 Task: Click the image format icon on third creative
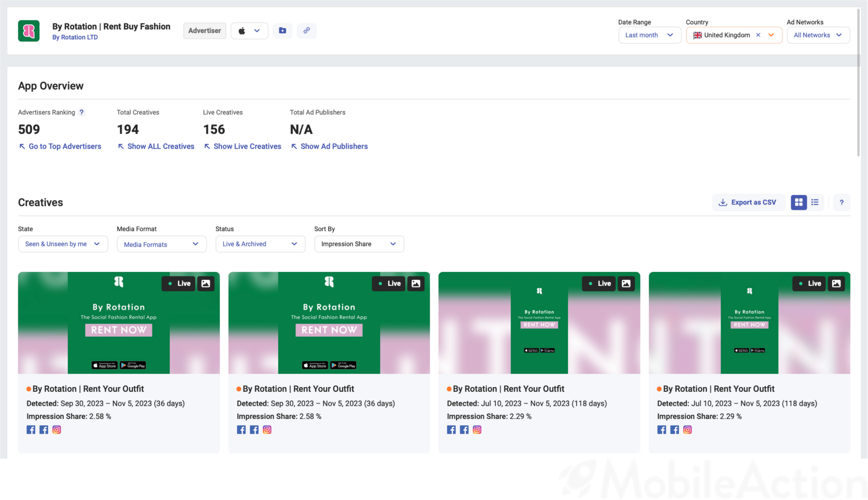coord(626,283)
